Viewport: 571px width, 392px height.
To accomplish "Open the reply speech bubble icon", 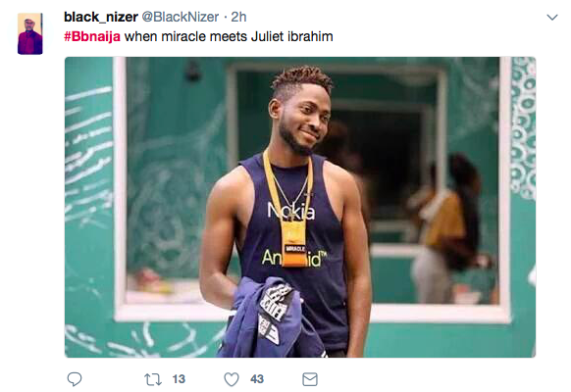I will [75, 379].
